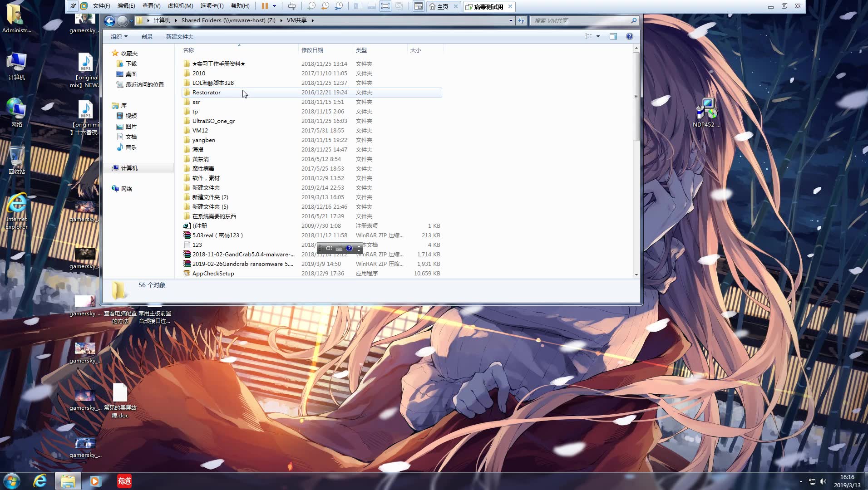Expand the VM共享 breadcrumb arrow
This screenshot has width=868, height=490.
click(312, 20)
